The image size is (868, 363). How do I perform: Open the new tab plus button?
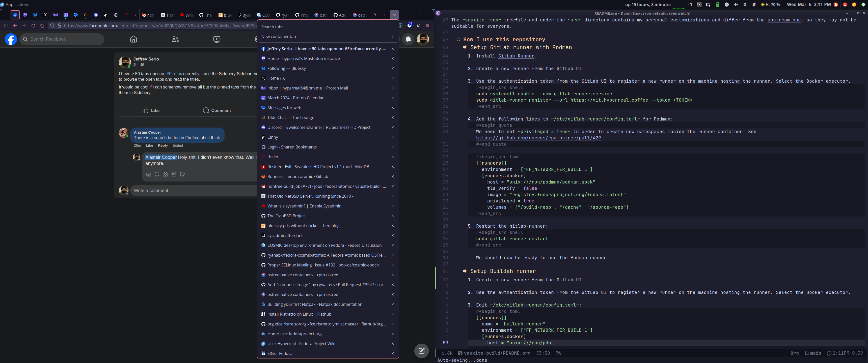pyautogui.click(x=384, y=15)
